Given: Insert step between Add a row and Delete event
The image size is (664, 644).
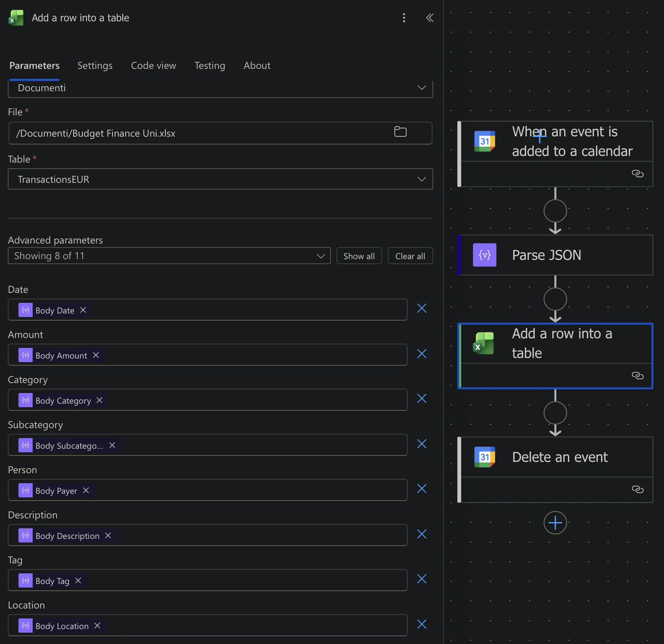Looking at the screenshot, I should (x=555, y=413).
